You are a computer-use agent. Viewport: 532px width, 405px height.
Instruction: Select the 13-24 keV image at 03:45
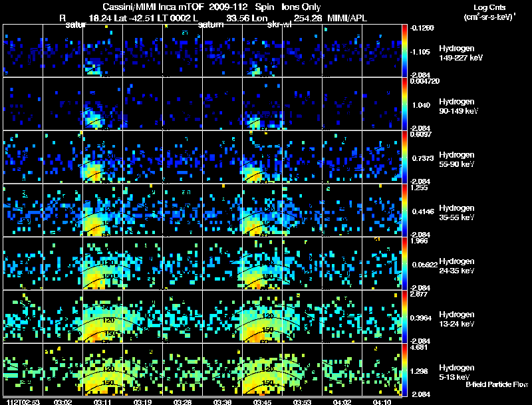[x=262, y=317]
